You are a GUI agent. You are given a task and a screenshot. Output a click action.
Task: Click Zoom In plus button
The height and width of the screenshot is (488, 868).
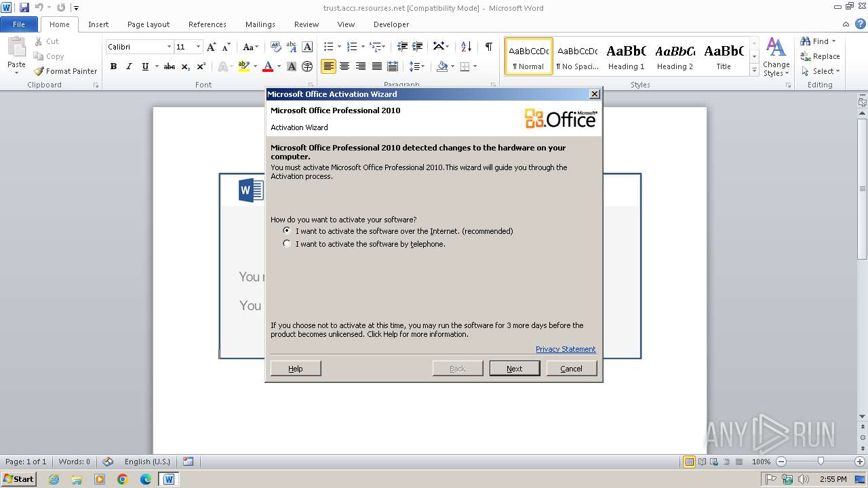(859, 462)
